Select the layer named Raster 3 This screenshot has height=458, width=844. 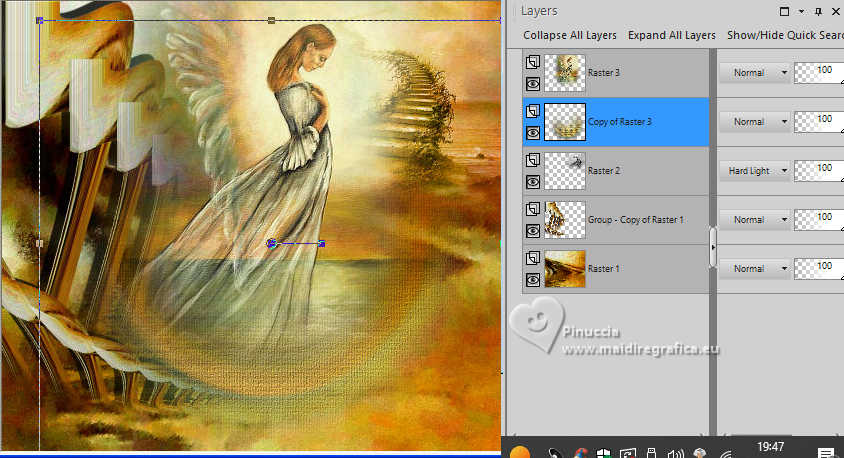603,73
